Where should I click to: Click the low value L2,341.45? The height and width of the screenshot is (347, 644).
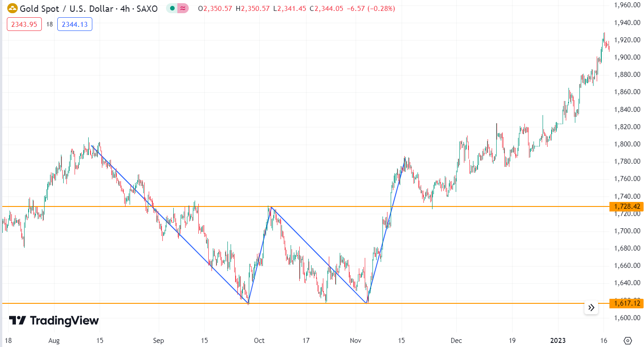[290, 8]
